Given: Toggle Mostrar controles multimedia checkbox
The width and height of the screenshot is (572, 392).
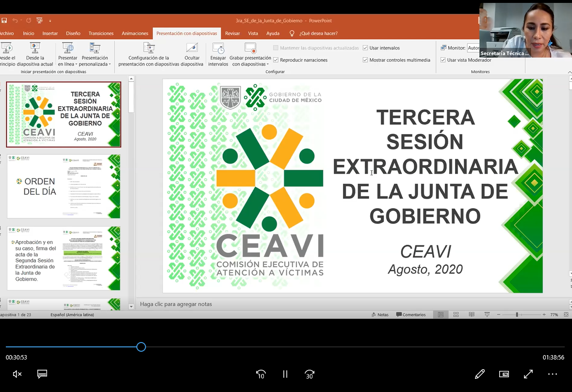Looking at the screenshot, I should pos(365,60).
